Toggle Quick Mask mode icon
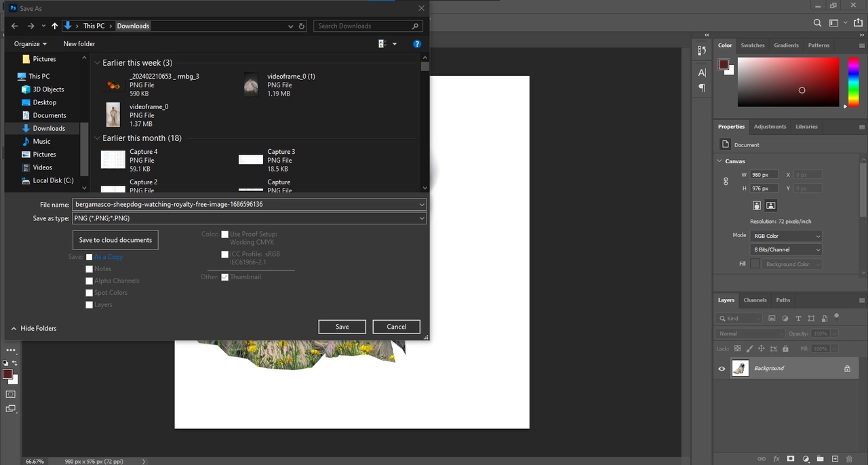This screenshot has width=868, height=465. tap(10, 394)
